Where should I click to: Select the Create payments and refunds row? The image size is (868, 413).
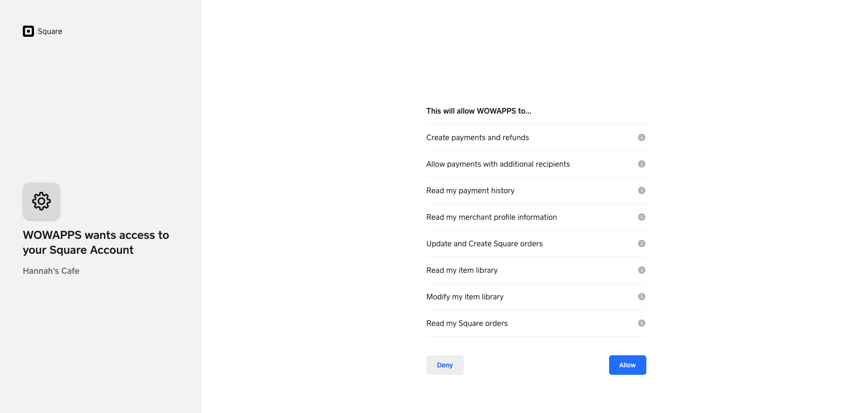tap(477, 137)
